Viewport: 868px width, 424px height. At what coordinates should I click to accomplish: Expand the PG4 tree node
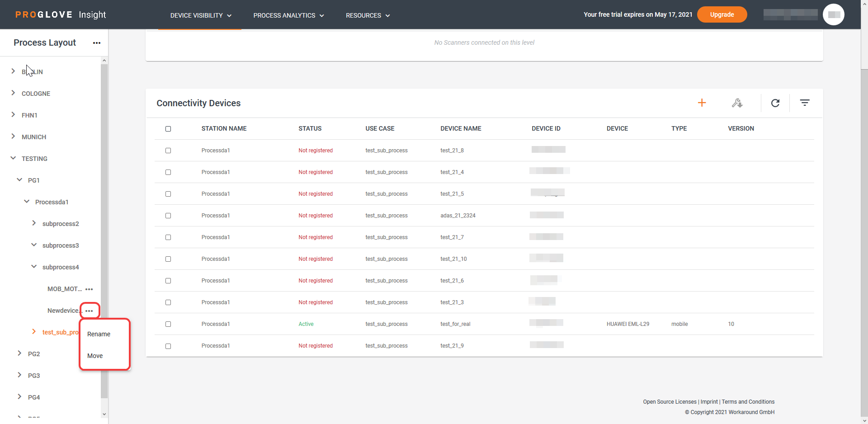19,396
